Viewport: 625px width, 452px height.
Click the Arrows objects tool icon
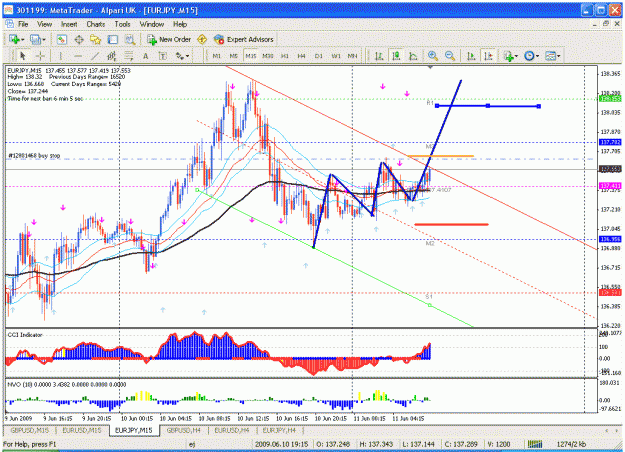pos(180,56)
